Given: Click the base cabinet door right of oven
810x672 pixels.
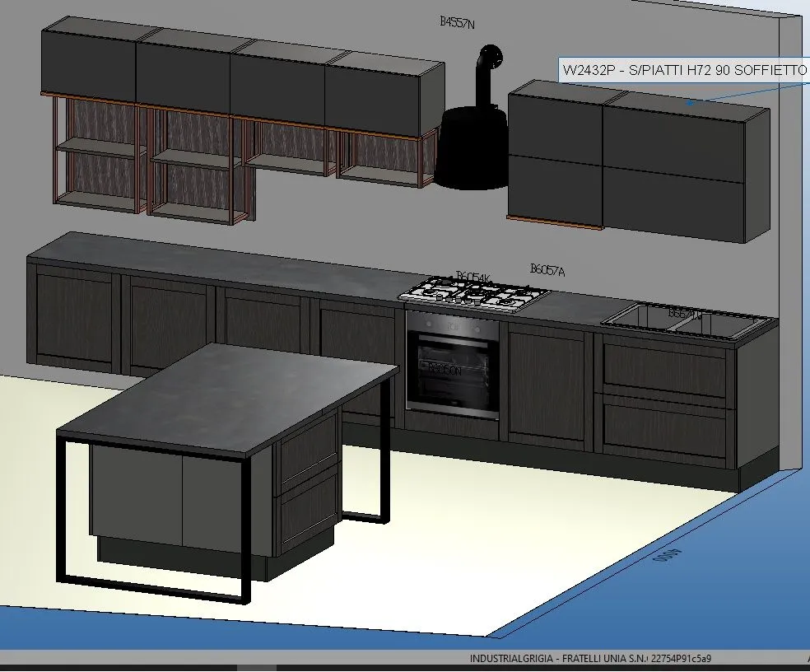Looking at the screenshot, I should [x=547, y=381].
